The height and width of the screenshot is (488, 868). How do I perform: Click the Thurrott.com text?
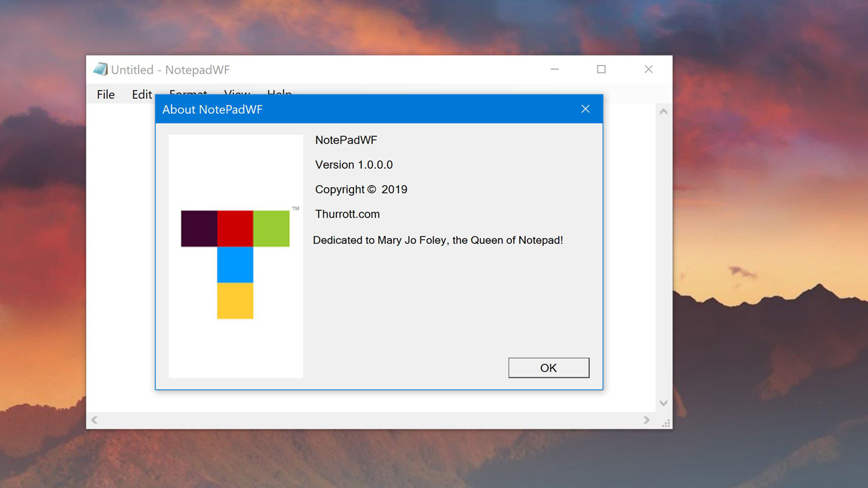pyautogui.click(x=347, y=214)
